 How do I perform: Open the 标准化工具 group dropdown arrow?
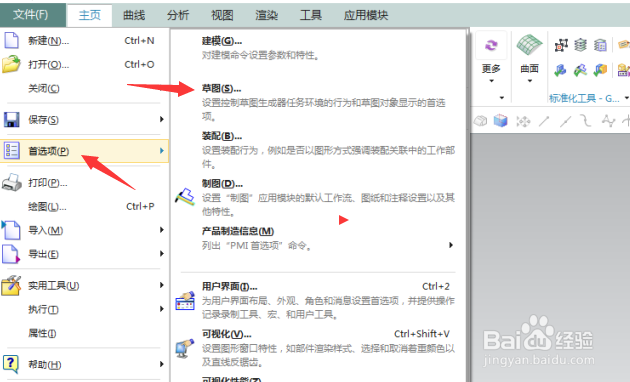(x=627, y=98)
